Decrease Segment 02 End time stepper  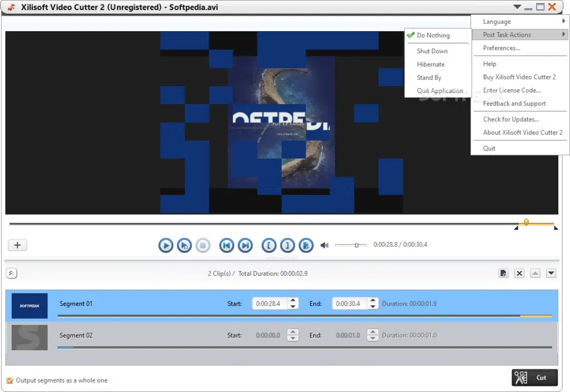click(372, 338)
